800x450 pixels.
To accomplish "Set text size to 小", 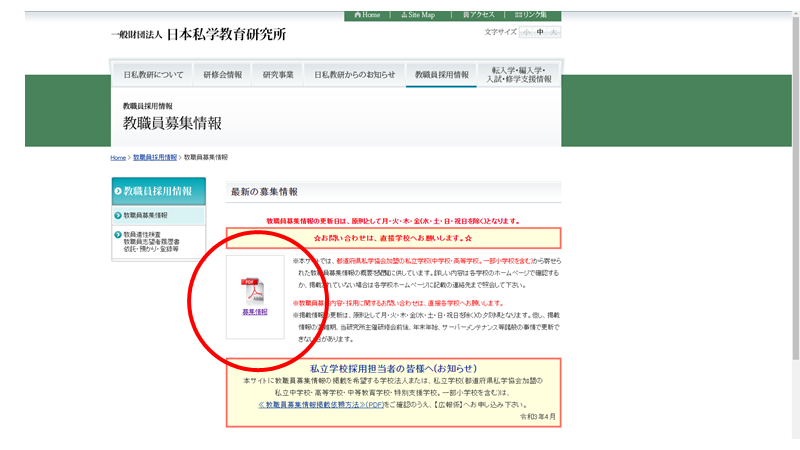I will (526, 32).
